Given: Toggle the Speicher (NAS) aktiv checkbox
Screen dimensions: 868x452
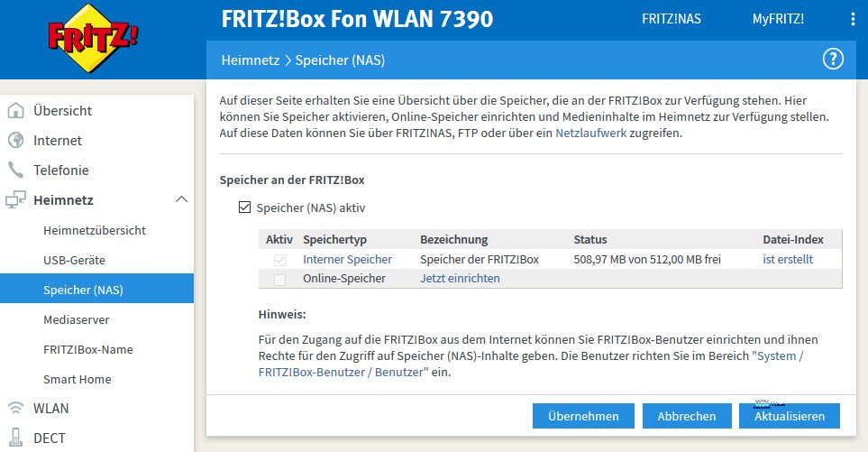Looking at the screenshot, I should pos(244,208).
